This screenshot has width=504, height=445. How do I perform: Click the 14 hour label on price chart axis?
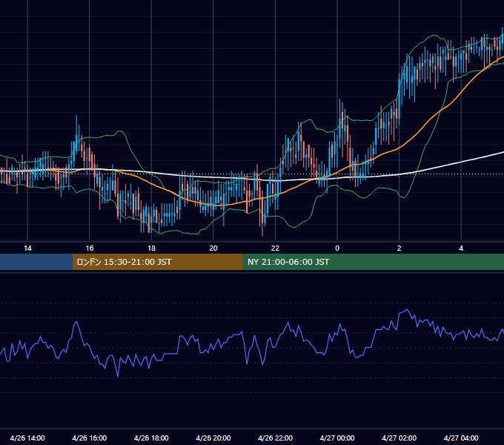(x=27, y=248)
